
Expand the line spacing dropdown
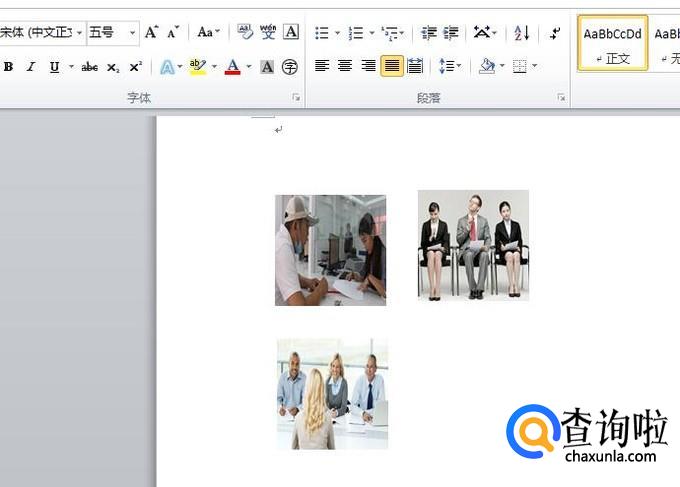tap(457, 67)
